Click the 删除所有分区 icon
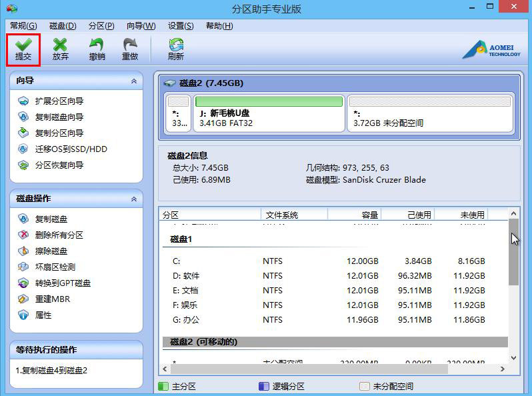 click(x=23, y=235)
